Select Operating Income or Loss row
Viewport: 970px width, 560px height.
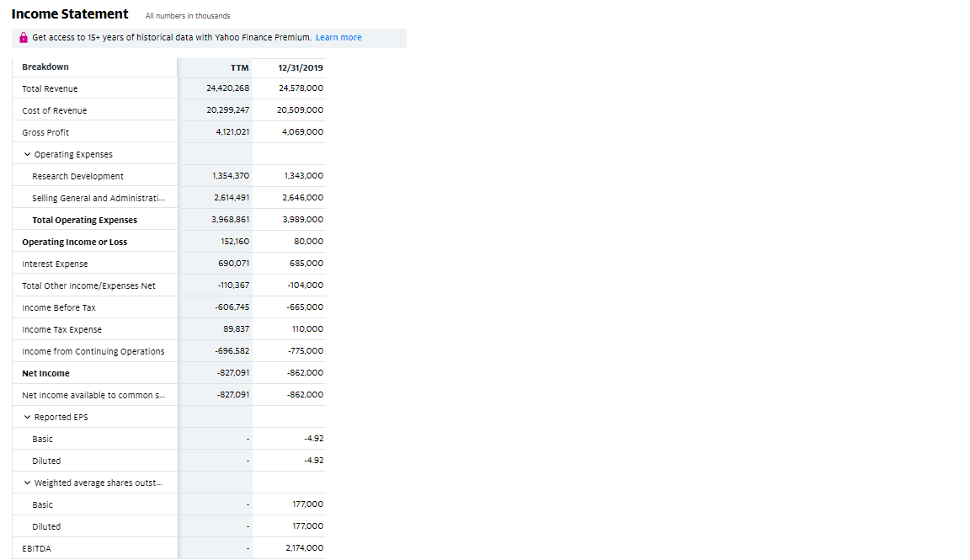tap(169, 242)
